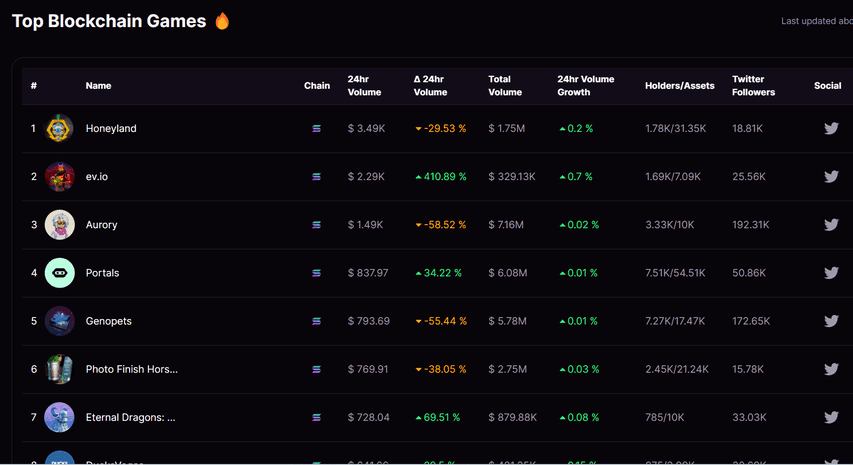Screen dimensions: 853x465
Task: Click Photo Finish holders 2.45K/21.24K
Action: coord(677,369)
